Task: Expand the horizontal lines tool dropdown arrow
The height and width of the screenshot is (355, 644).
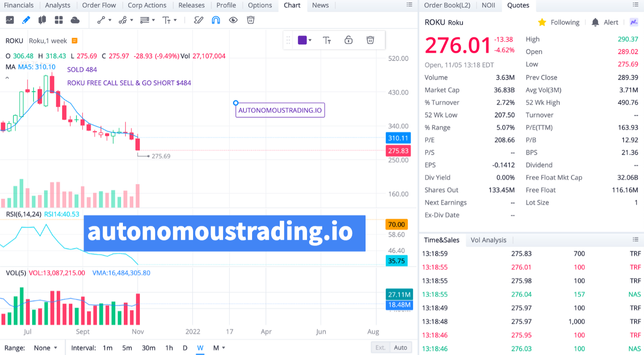Action: coord(153,20)
